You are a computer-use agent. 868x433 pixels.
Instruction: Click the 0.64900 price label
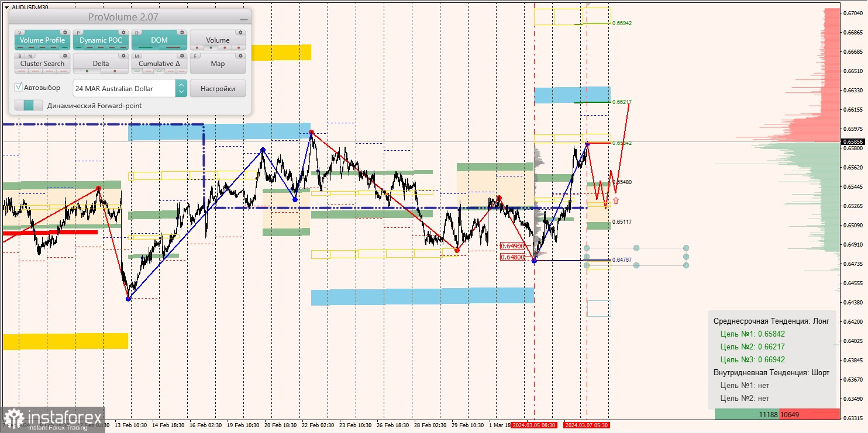[512, 246]
